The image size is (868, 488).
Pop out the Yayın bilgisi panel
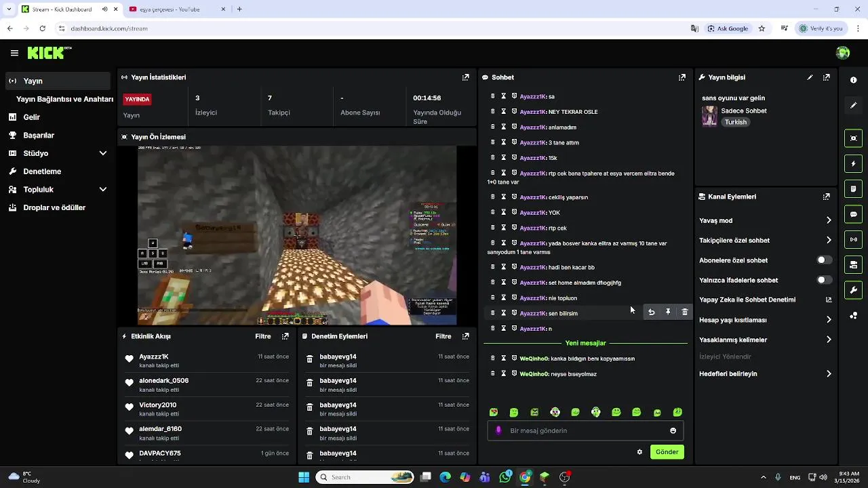[x=826, y=77]
